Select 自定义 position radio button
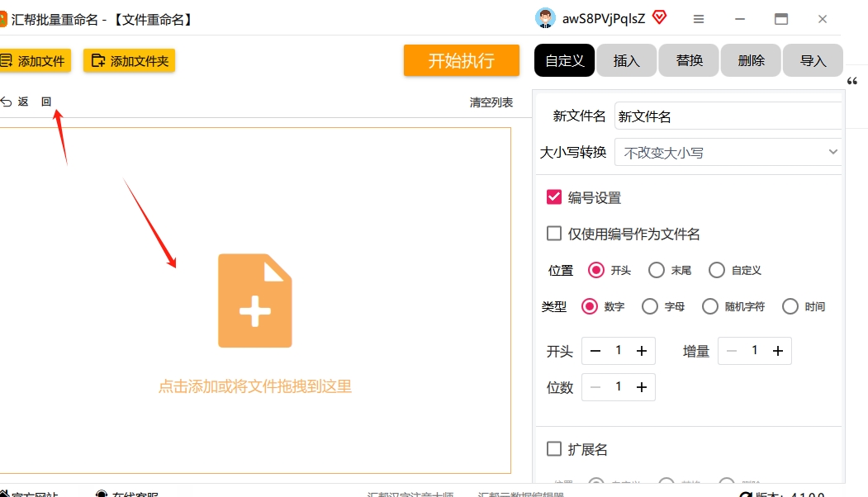This screenshot has width=868, height=497. [x=716, y=270]
